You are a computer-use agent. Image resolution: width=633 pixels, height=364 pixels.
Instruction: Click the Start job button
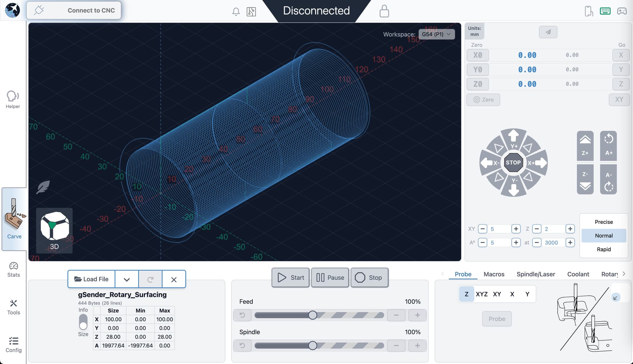tap(290, 278)
